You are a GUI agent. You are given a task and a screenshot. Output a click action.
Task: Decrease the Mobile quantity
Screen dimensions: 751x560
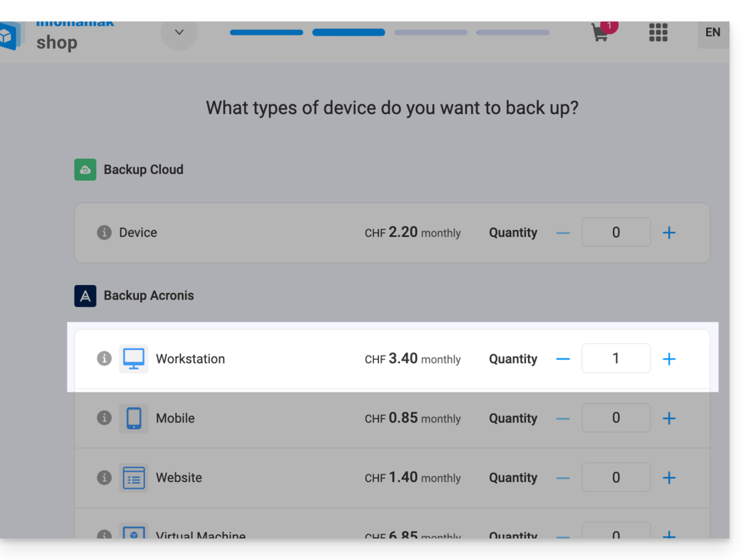point(563,419)
